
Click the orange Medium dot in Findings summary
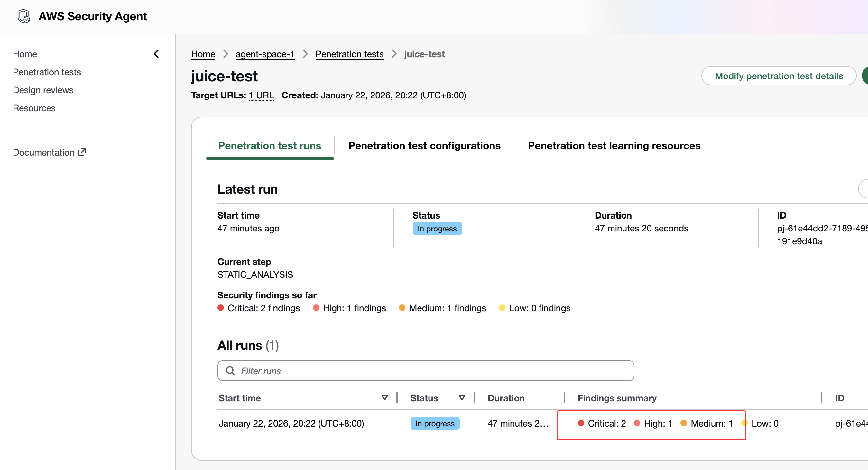click(x=683, y=423)
